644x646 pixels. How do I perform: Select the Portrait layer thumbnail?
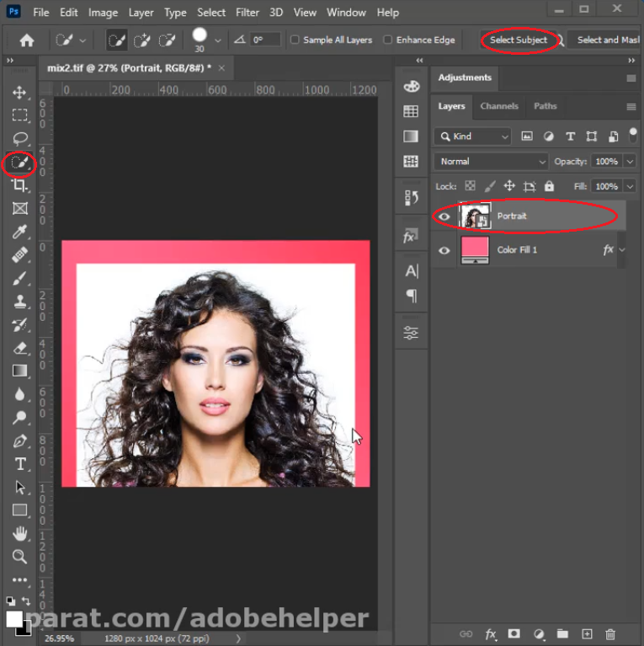(475, 216)
